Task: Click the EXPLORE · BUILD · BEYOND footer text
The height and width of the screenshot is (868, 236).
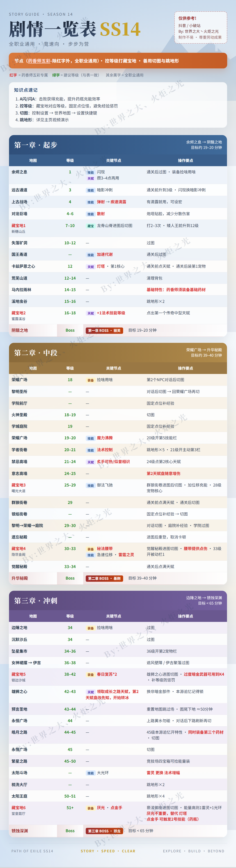Action: point(194,851)
